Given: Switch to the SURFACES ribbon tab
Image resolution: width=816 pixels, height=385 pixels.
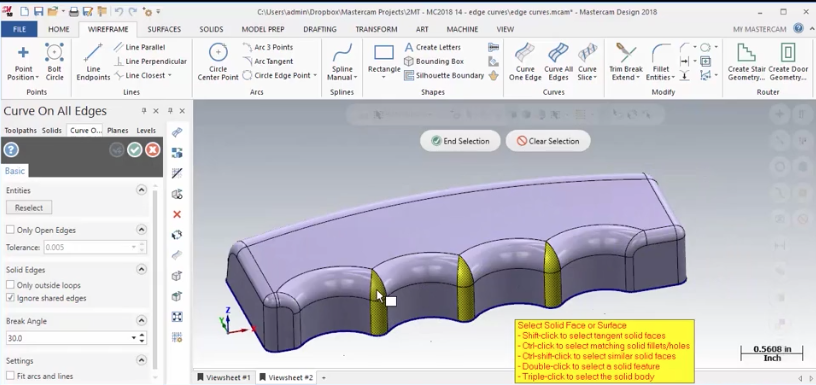Looking at the screenshot, I should [x=164, y=29].
